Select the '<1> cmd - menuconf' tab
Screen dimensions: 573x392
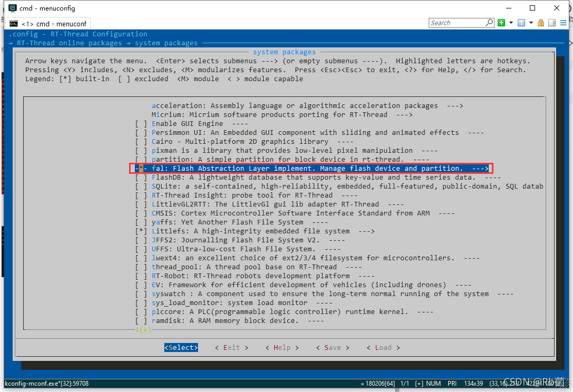coord(48,24)
